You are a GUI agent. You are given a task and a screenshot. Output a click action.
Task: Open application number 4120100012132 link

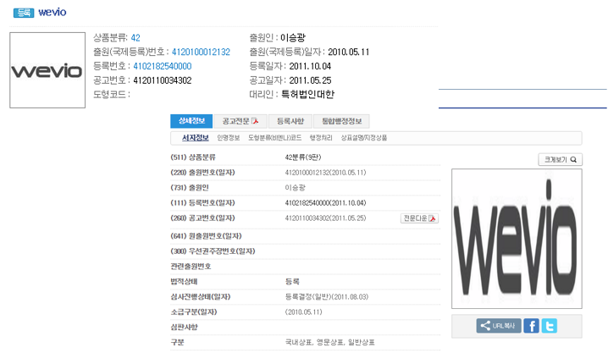[x=200, y=52]
